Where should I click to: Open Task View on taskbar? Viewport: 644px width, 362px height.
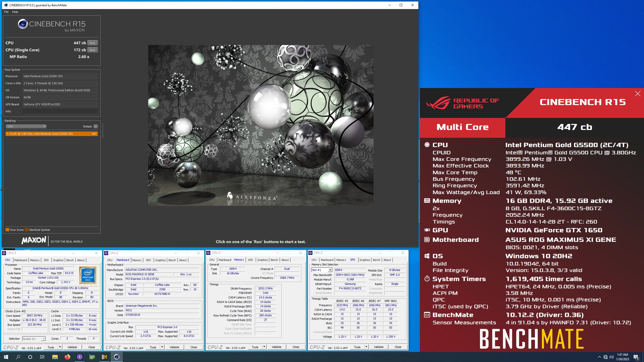click(x=42, y=357)
